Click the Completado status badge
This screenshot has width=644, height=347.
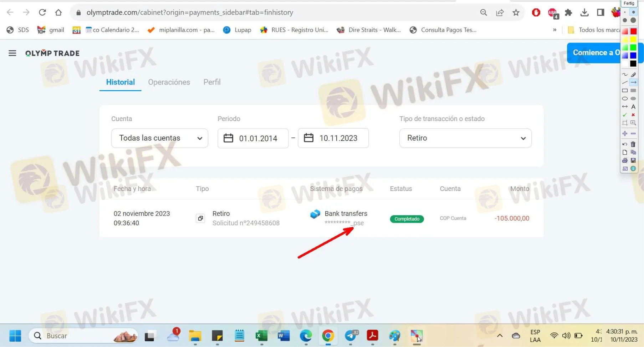coord(407,219)
